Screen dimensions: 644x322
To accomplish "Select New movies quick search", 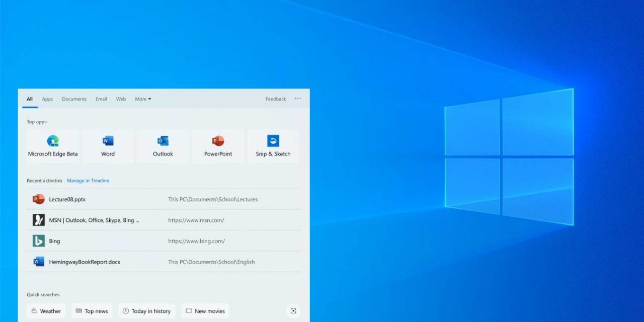I will pos(205,311).
